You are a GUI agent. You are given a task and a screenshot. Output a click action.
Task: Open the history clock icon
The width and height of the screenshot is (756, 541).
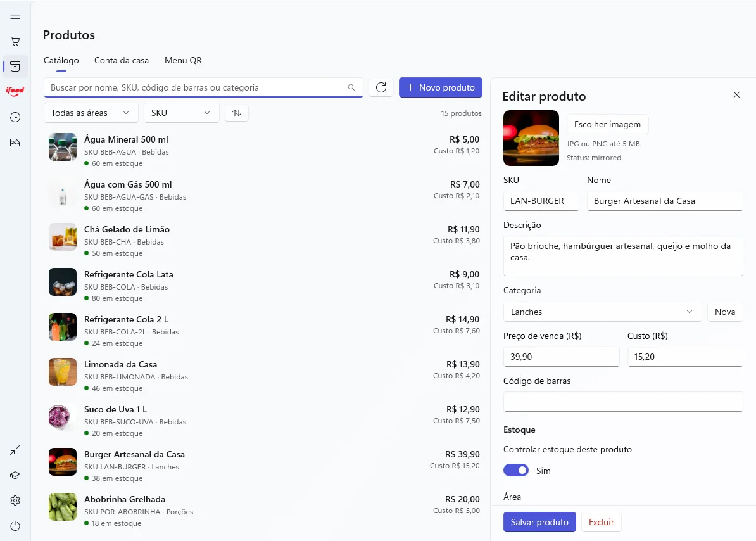pyautogui.click(x=15, y=117)
